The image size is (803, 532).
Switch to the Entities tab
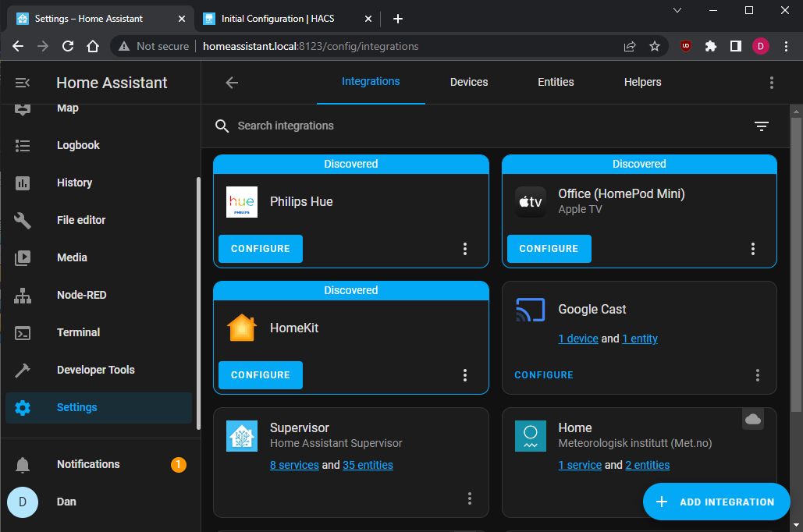click(556, 82)
